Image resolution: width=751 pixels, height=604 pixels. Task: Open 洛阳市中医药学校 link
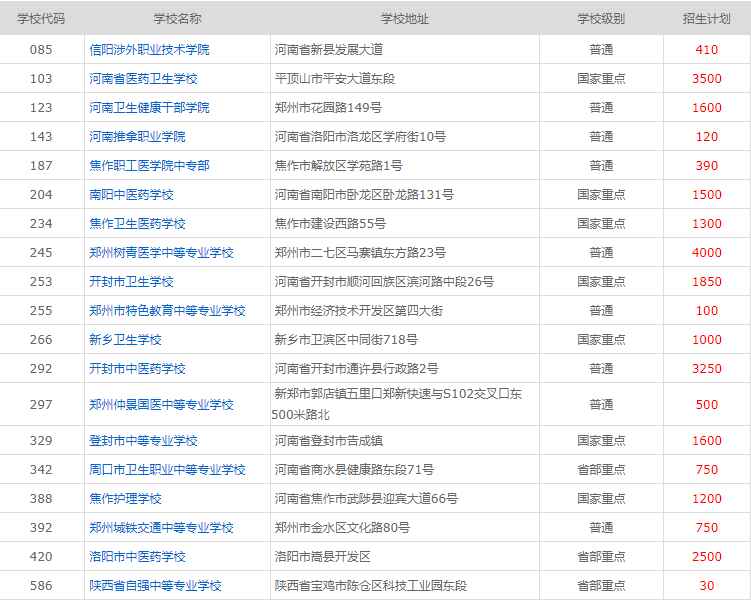point(137,557)
